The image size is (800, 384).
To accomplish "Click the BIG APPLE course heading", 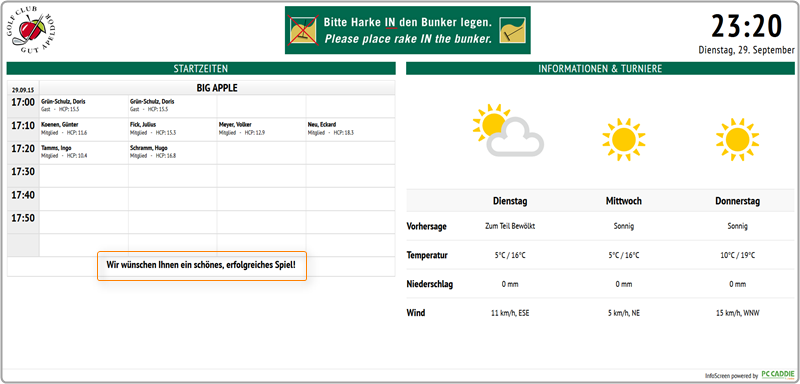I will pos(217,88).
